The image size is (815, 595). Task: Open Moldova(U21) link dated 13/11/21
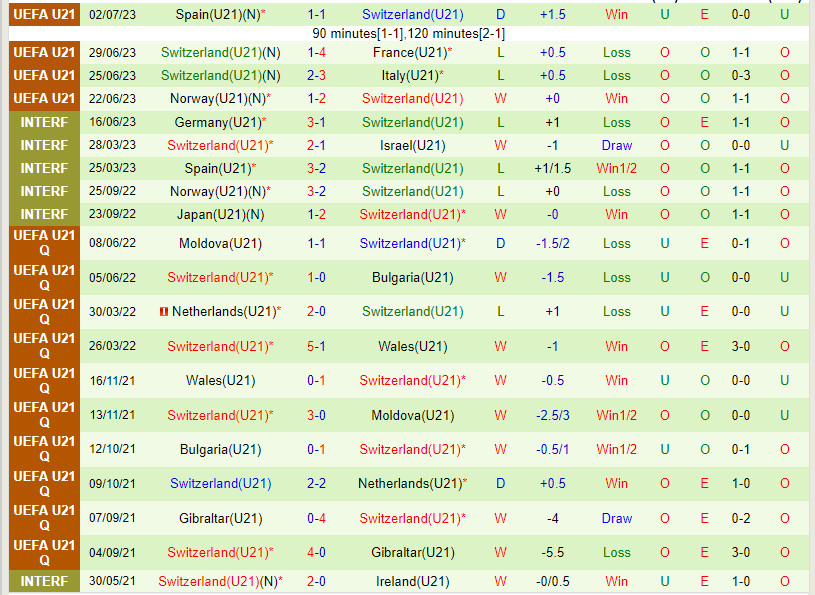pos(413,415)
